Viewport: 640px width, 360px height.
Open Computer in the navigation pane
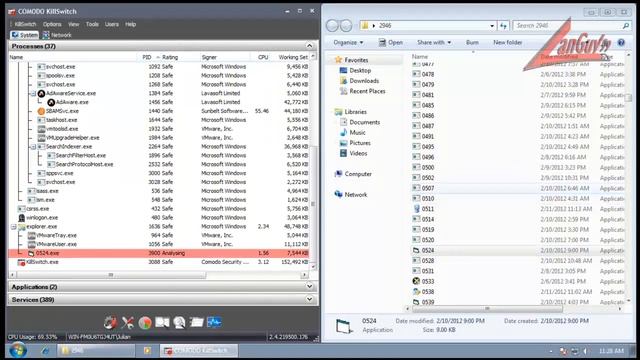coord(353,174)
